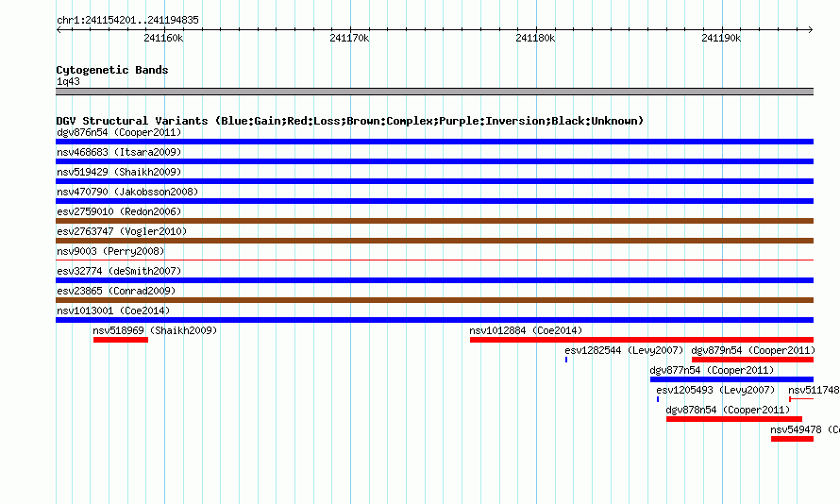Select the blue bar under nsv470790

pyautogui.click(x=434, y=201)
